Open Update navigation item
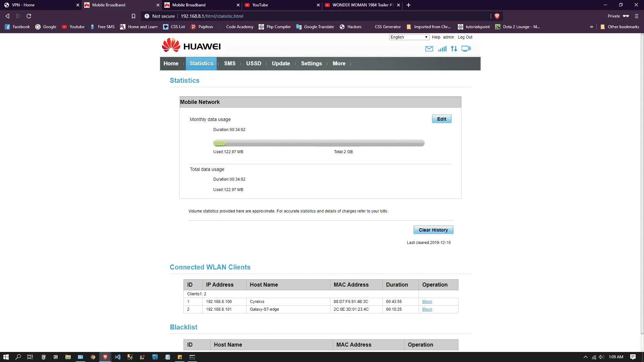 [281, 64]
